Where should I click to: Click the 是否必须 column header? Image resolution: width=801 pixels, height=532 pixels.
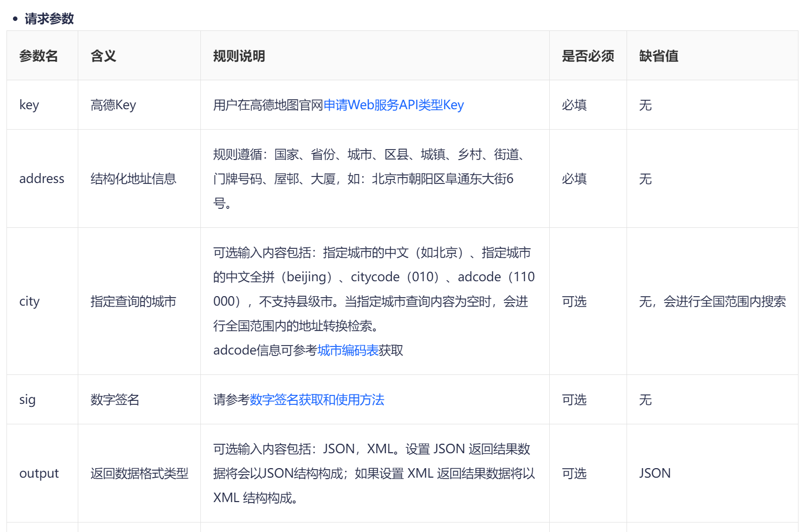(588, 56)
